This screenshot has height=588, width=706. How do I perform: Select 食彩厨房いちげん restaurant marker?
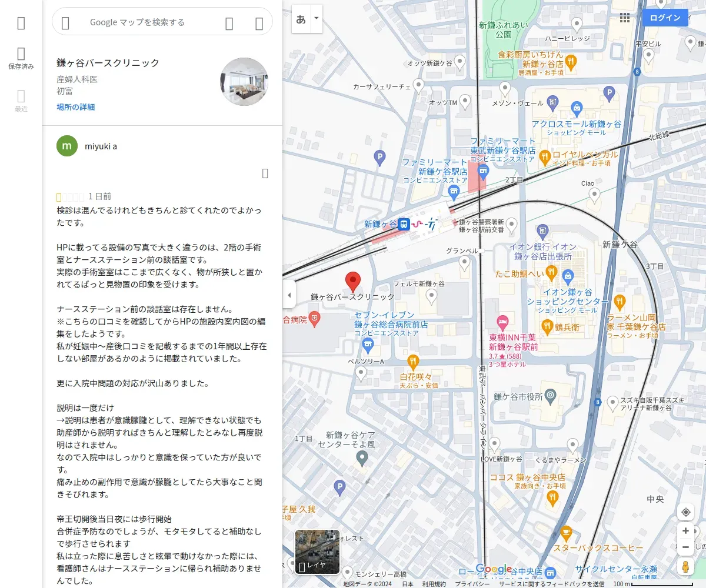[570, 61]
